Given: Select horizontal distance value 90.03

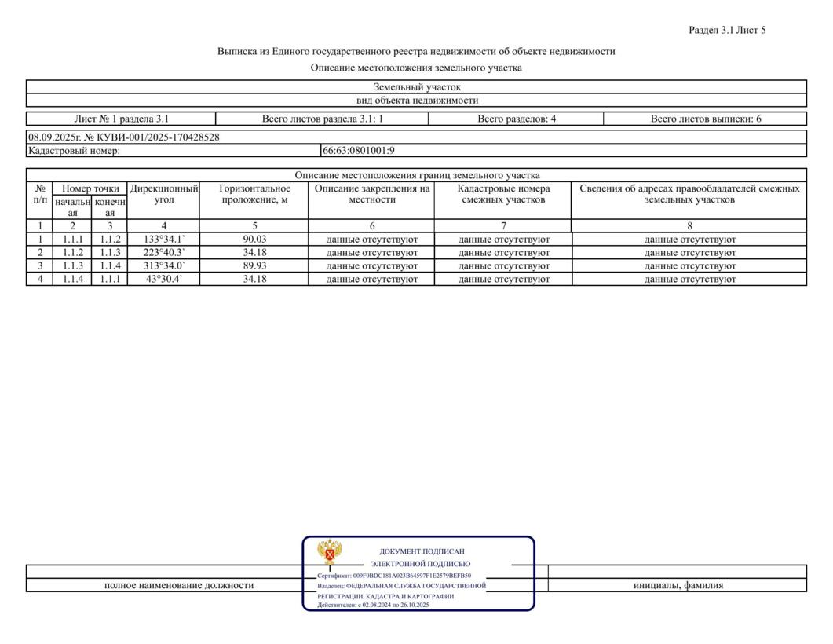Looking at the screenshot, I should coord(254,239).
